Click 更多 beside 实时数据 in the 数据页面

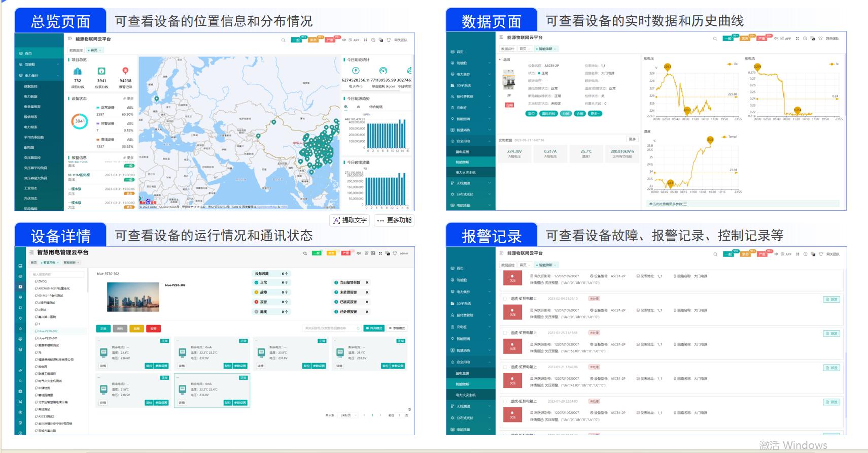pos(632,139)
